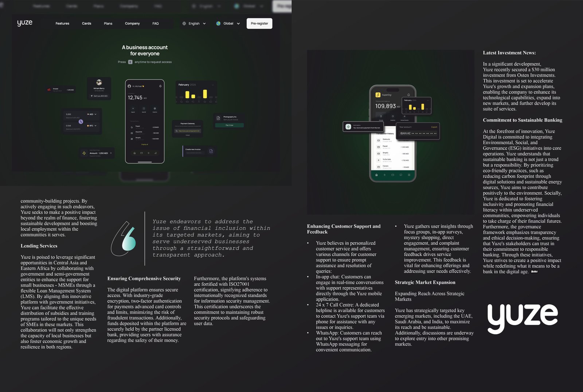Click the Latest Investment News heading
The height and width of the screenshot is (392, 583).
point(509,53)
